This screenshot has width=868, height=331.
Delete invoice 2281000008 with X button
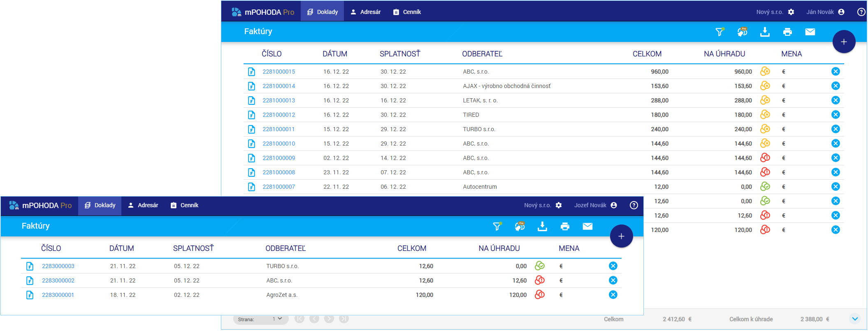point(836,172)
